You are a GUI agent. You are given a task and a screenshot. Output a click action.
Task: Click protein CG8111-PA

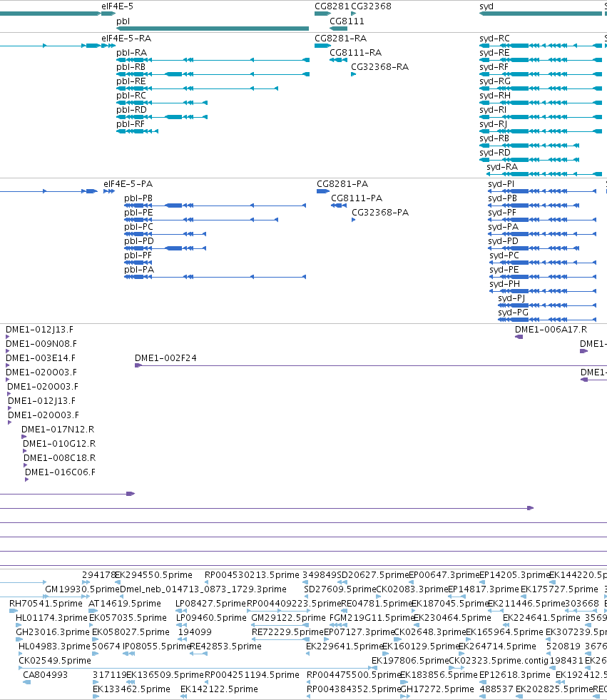[339, 206]
